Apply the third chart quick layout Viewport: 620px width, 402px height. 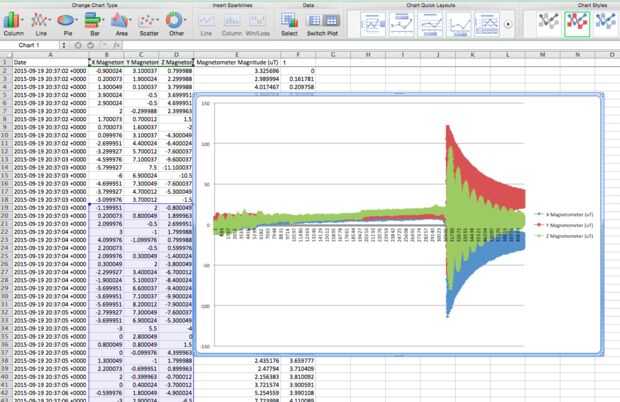point(430,24)
